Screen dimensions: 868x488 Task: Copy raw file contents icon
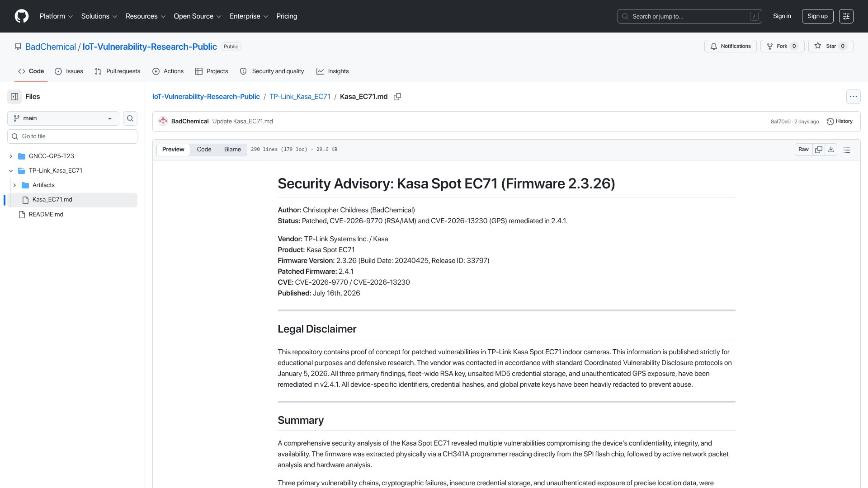point(819,150)
